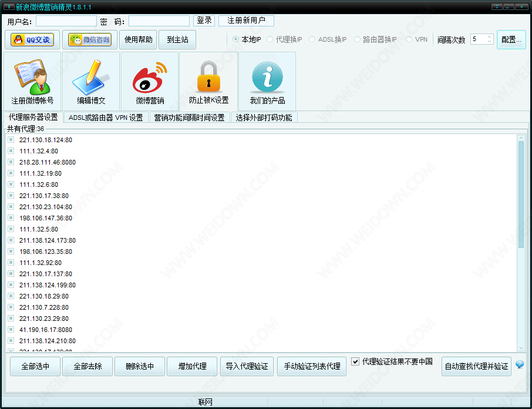Viewport: 532px width, 409px height.
Task: Click the 间隔次数 value field
Action: pyautogui.click(x=479, y=39)
